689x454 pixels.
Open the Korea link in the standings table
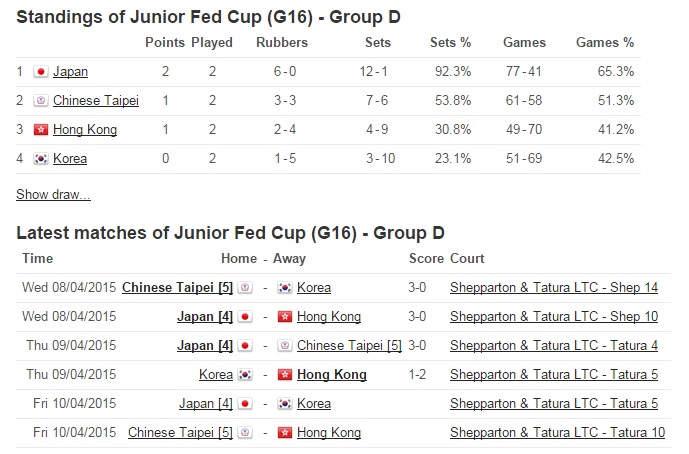pyautogui.click(x=70, y=158)
